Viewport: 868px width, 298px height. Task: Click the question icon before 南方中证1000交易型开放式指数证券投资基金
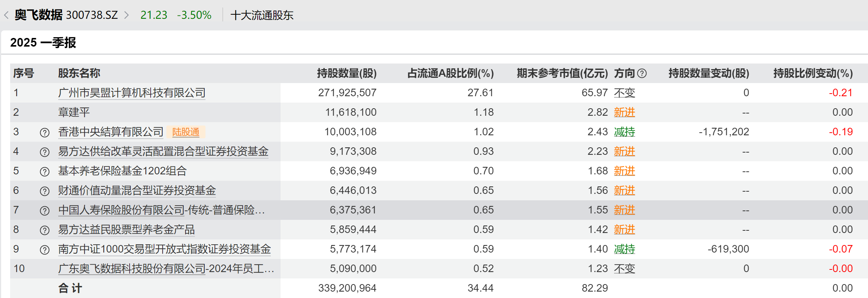pyautogui.click(x=45, y=250)
